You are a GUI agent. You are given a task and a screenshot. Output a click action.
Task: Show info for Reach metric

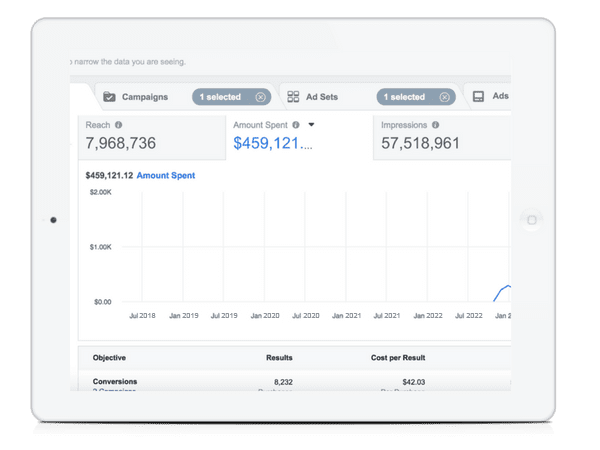tap(119, 125)
